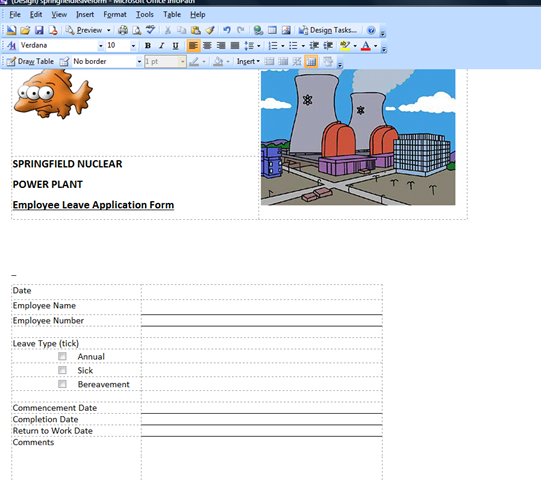Tick the Sick leave checkbox

(62, 370)
